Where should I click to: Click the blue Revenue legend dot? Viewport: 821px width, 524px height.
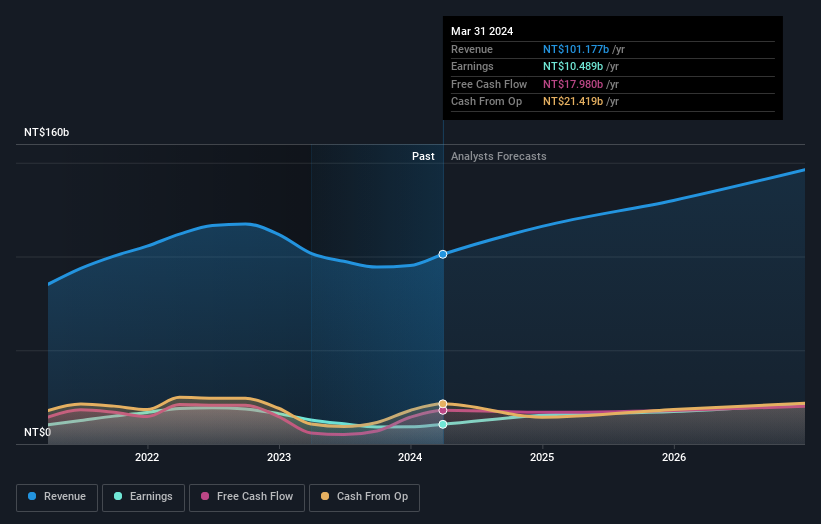[32, 496]
